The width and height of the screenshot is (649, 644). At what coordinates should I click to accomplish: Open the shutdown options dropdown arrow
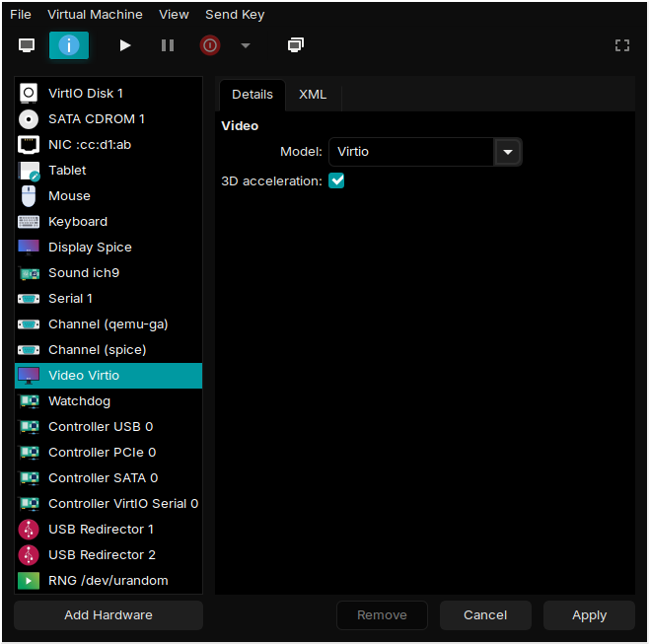[246, 45]
